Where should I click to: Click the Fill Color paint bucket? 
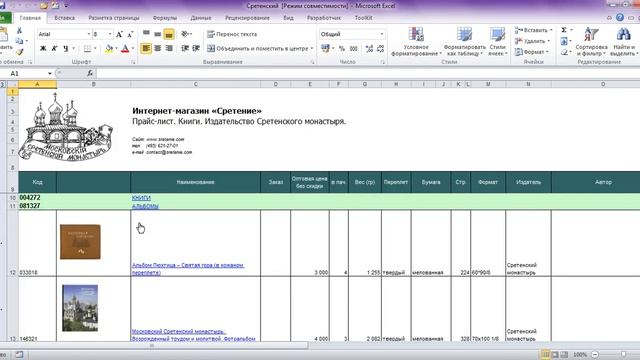point(109,49)
